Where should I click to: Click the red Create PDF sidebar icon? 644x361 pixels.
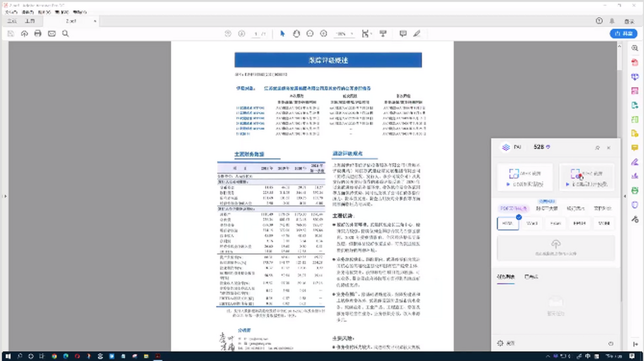click(635, 63)
